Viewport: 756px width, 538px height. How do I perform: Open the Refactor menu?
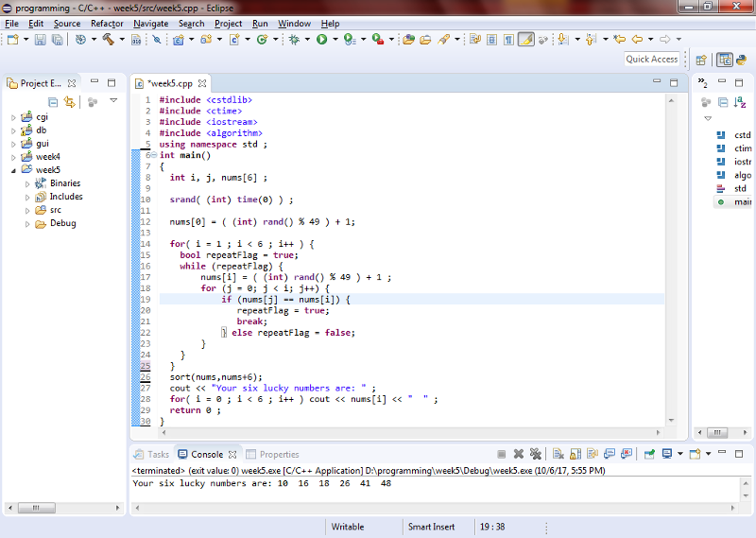point(107,24)
